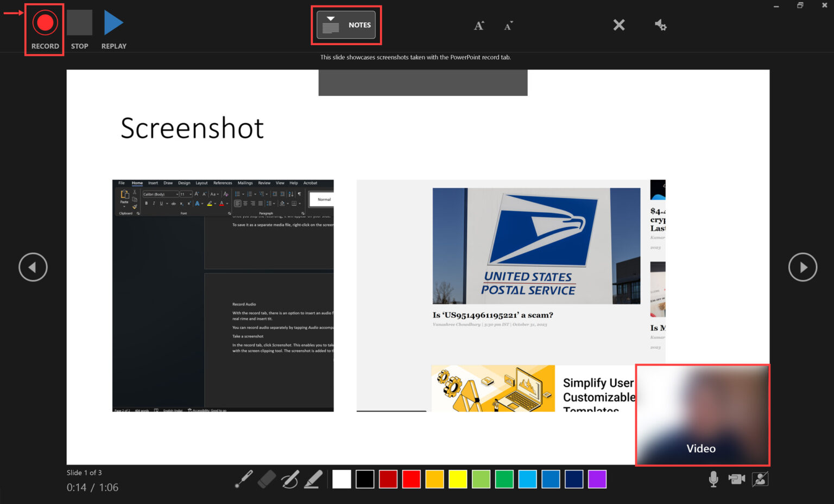834x504 pixels.
Task: Click the Word document screenshot on slide
Action: click(x=223, y=296)
